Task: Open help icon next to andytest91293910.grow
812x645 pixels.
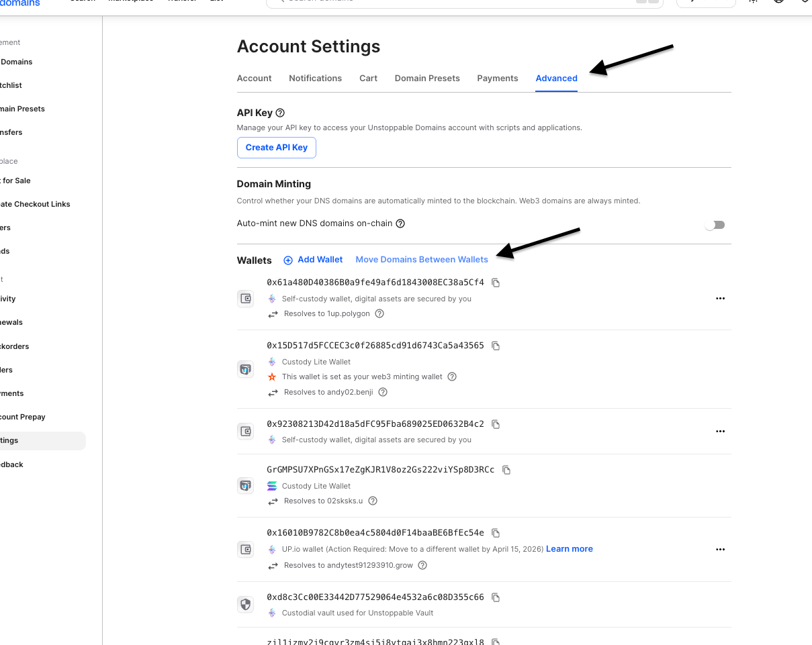Action: (x=422, y=565)
